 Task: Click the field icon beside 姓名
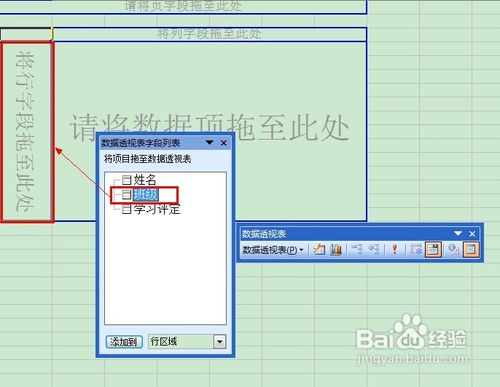pyautogui.click(x=126, y=180)
